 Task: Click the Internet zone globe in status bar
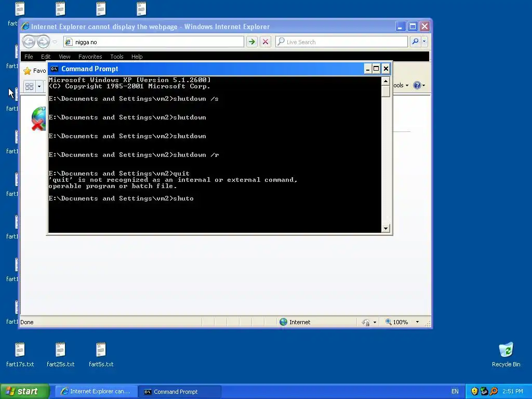[x=283, y=322]
